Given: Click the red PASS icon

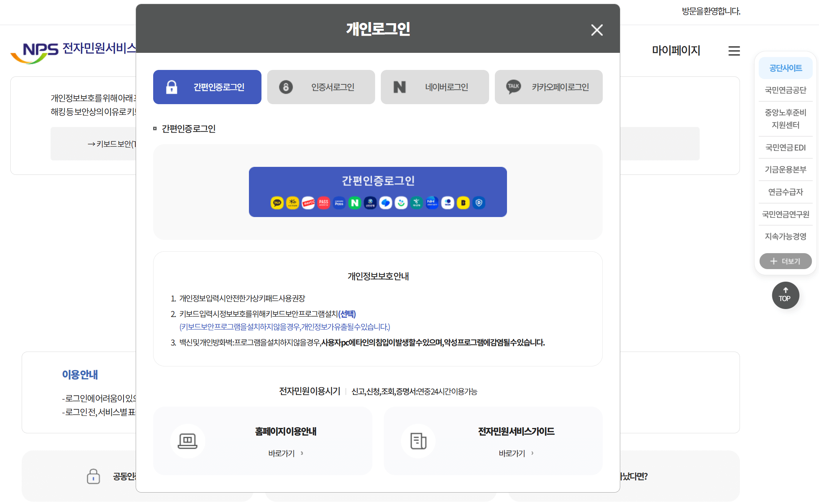Looking at the screenshot, I should click(x=324, y=203).
